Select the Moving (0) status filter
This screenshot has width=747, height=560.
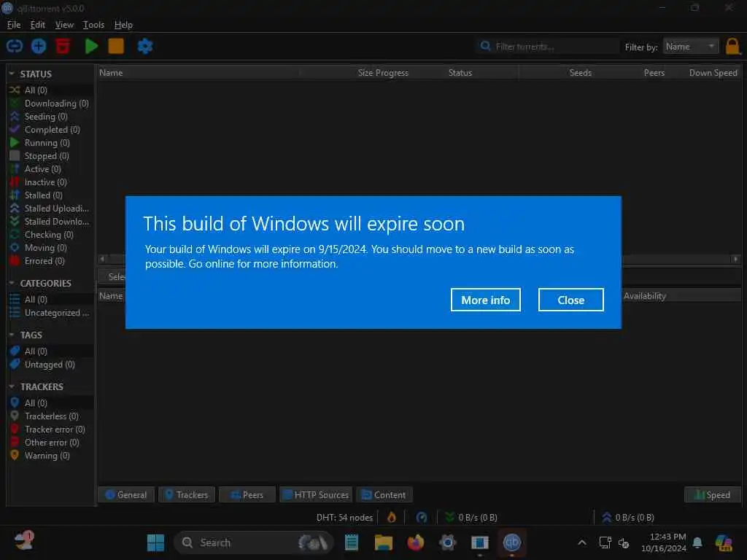click(50, 248)
